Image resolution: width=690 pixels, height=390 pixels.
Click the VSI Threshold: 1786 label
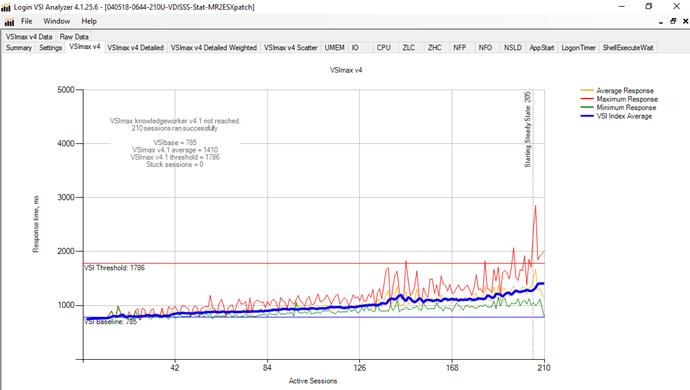tap(114, 268)
